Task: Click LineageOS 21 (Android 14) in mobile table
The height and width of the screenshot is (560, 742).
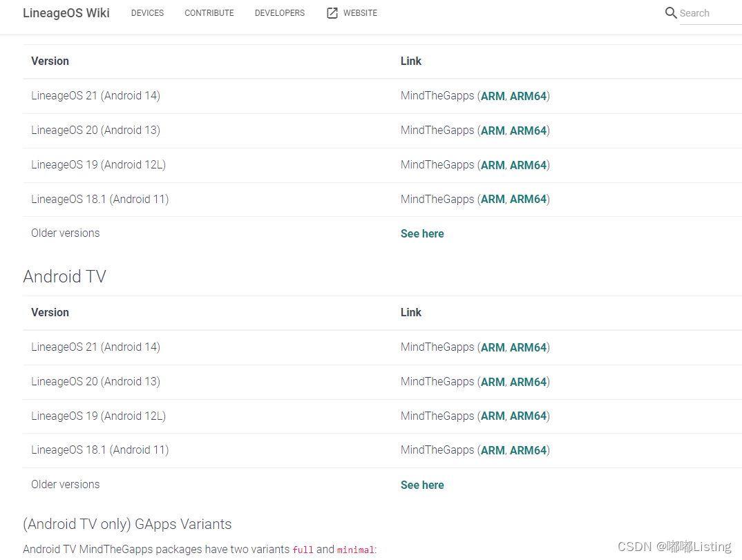Action: tap(95, 95)
